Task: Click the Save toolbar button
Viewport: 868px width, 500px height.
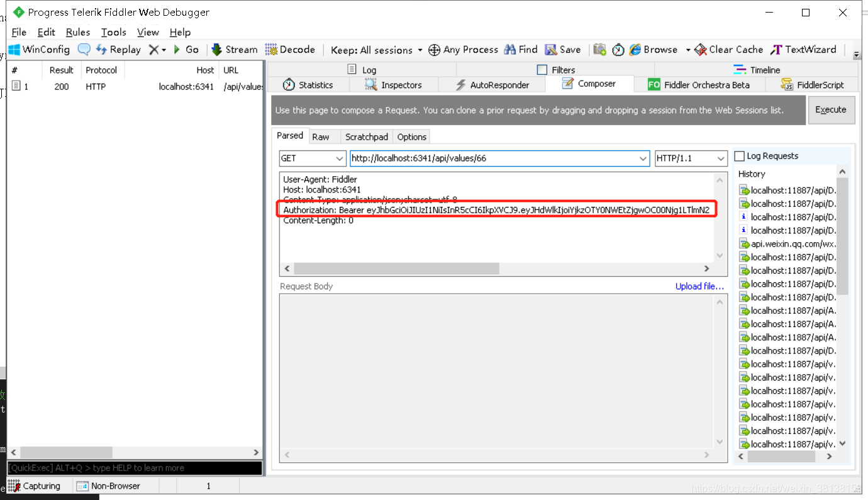Action: tap(563, 50)
